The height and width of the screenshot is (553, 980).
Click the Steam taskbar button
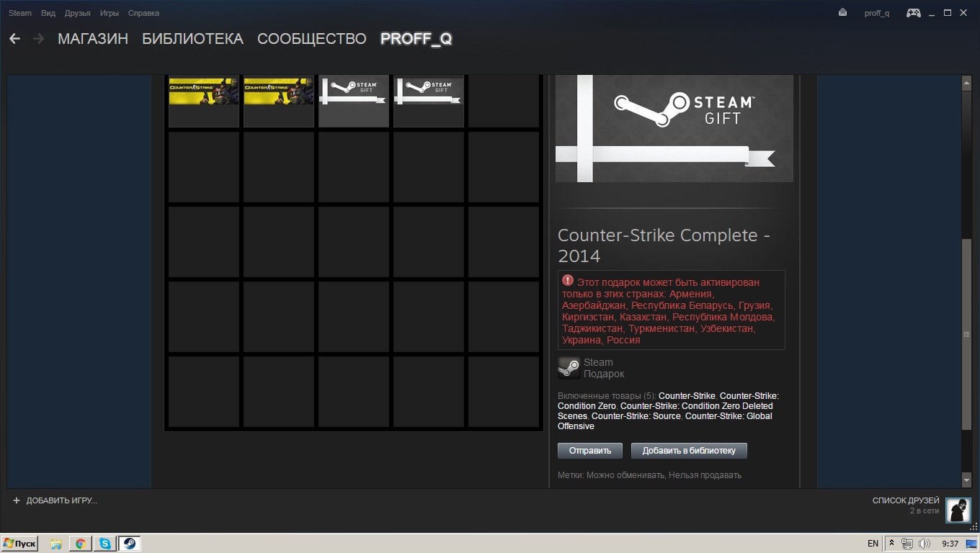coord(130,544)
